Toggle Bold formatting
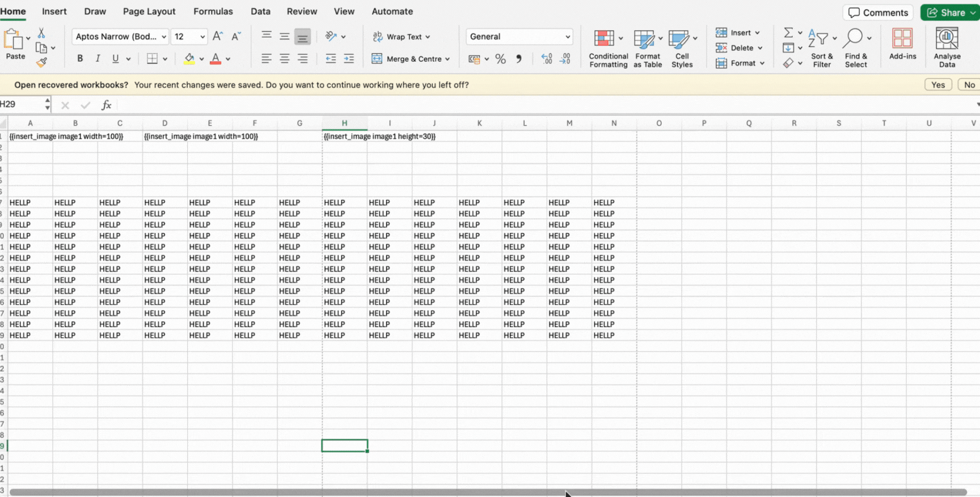Screen dimensions: 980x497 (80, 59)
